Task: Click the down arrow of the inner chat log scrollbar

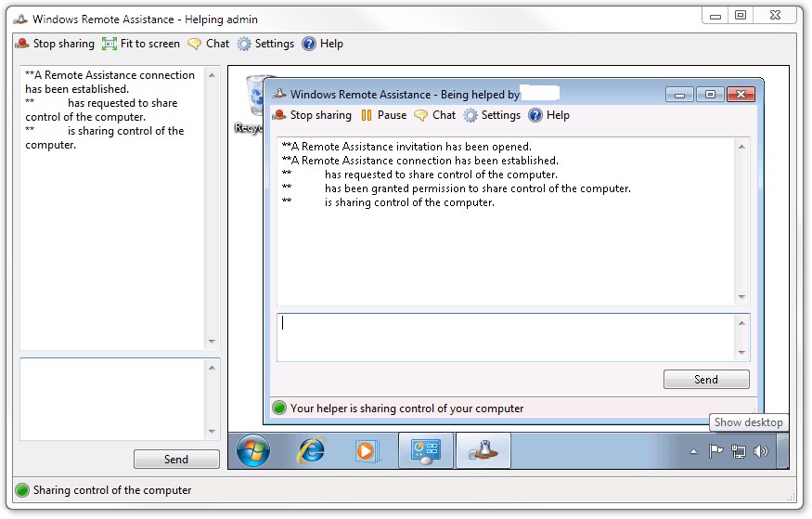Action: [741, 297]
